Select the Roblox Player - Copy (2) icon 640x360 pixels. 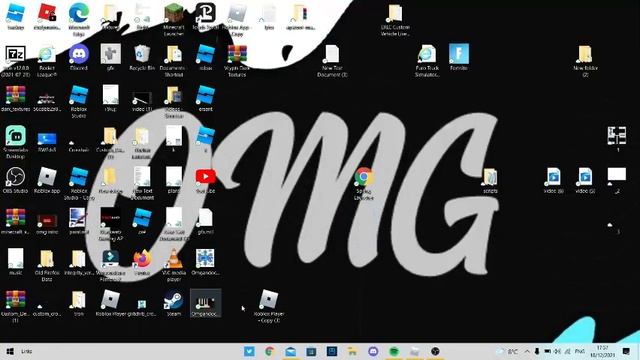(x=269, y=306)
